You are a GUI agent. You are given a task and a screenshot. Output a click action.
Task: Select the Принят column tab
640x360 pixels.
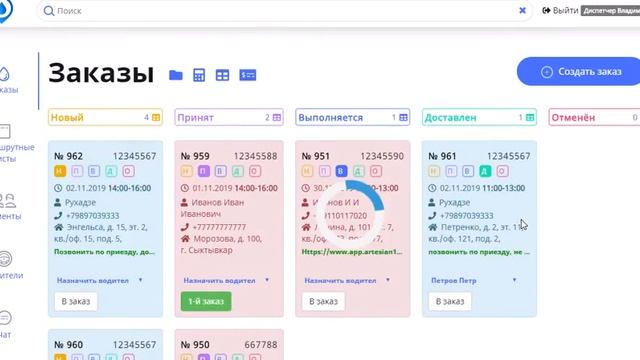click(229, 118)
